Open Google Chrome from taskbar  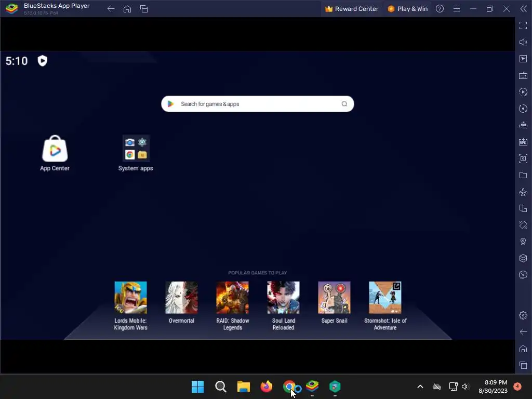[289, 387]
